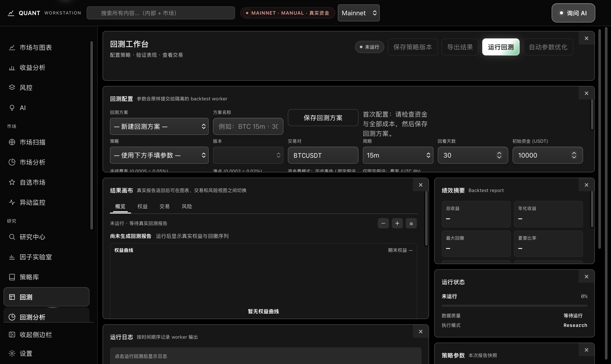Toggle the chart grid hash button
The width and height of the screenshot is (611, 364).
(411, 223)
